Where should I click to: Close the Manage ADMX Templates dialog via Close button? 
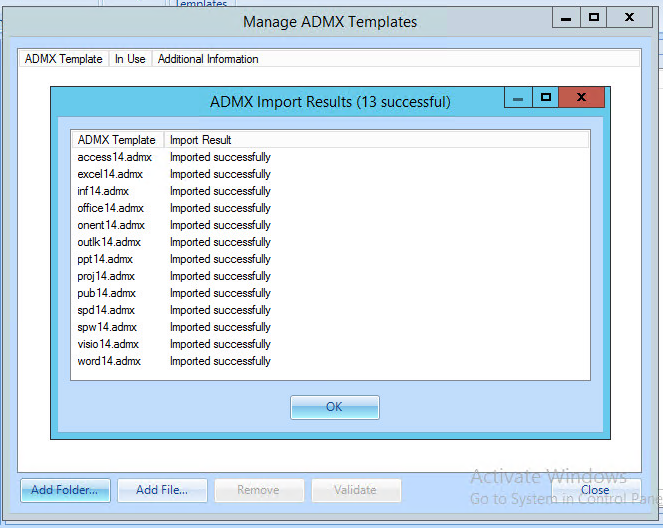click(x=596, y=490)
